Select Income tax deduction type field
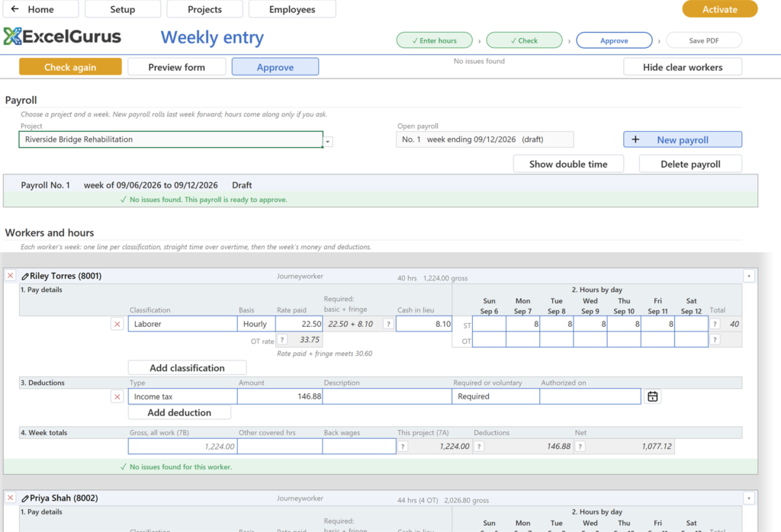The width and height of the screenshot is (781, 532). click(183, 396)
